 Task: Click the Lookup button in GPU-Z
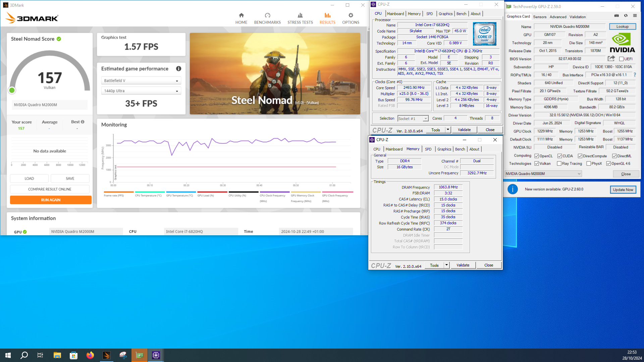[622, 26]
